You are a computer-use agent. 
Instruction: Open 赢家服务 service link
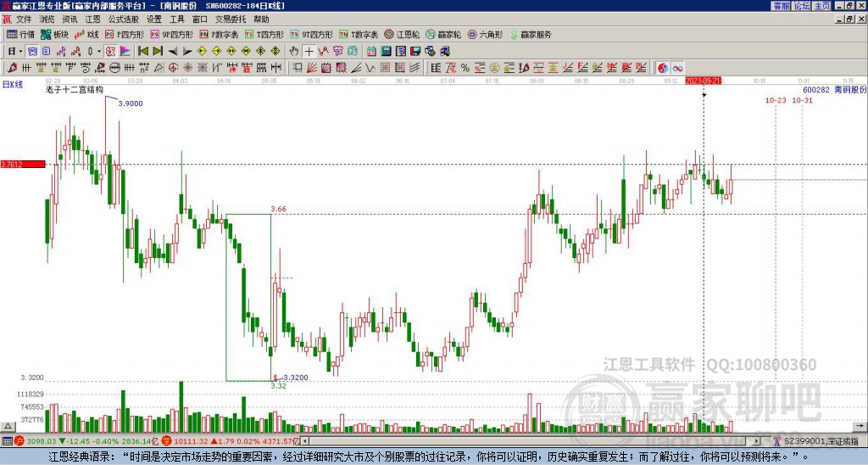pyautogui.click(x=531, y=34)
